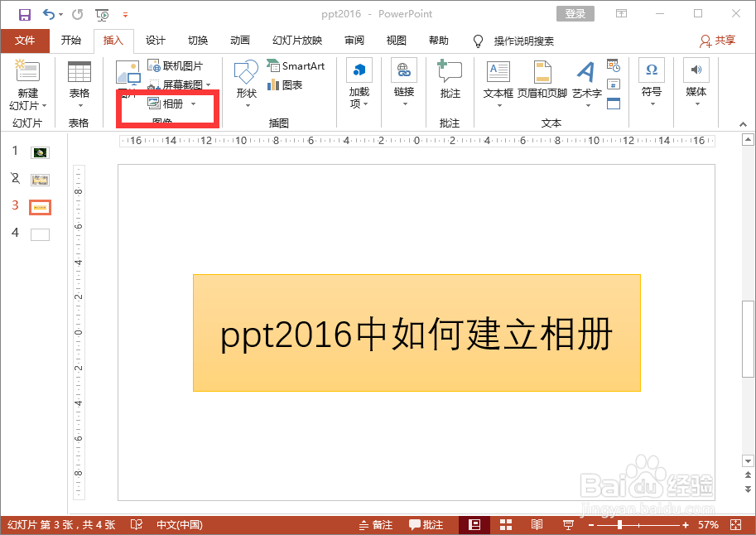Image resolution: width=756 pixels, height=535 pixels.
Task: Switch to the 幻灯片放映 tab
Action: tap(297, 41)
